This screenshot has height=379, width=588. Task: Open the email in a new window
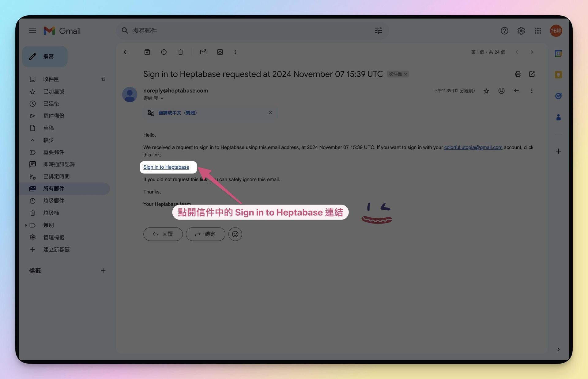532,74
